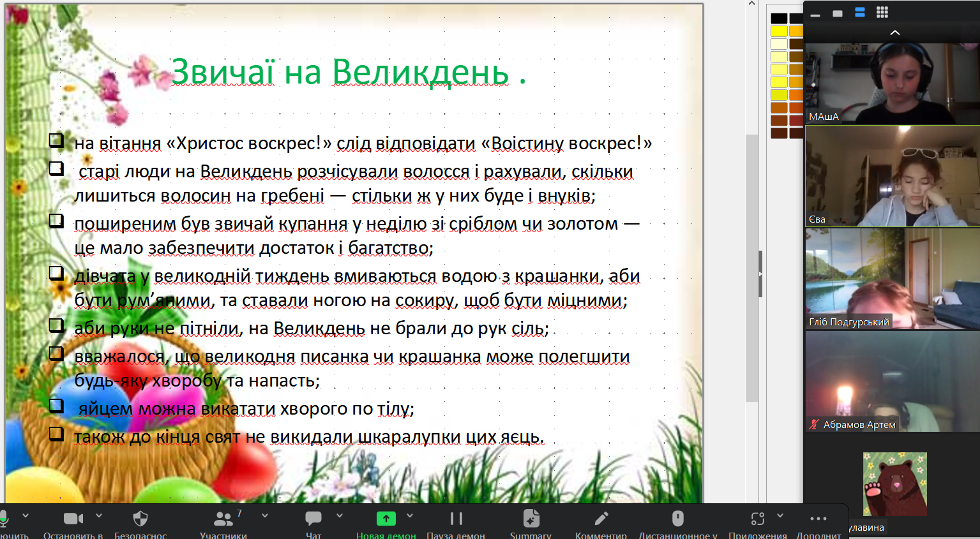Image resolution: width=980 pixels, height=539 pixels.
Task: Click remote control mouse icon
Action: click(678, 519)
